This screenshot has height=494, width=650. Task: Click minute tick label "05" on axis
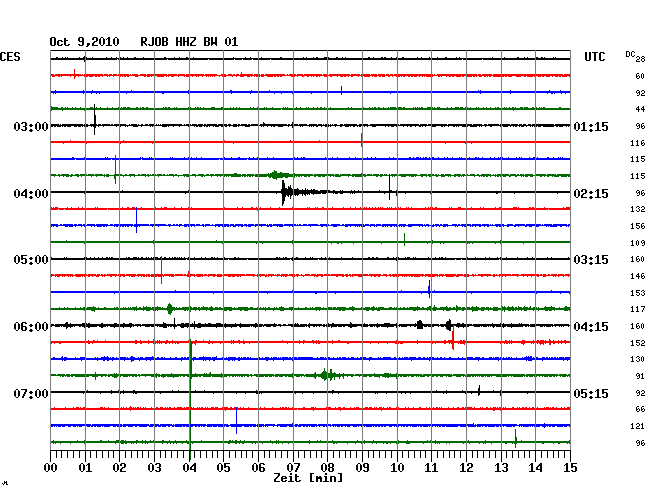(x=223, y=468)
